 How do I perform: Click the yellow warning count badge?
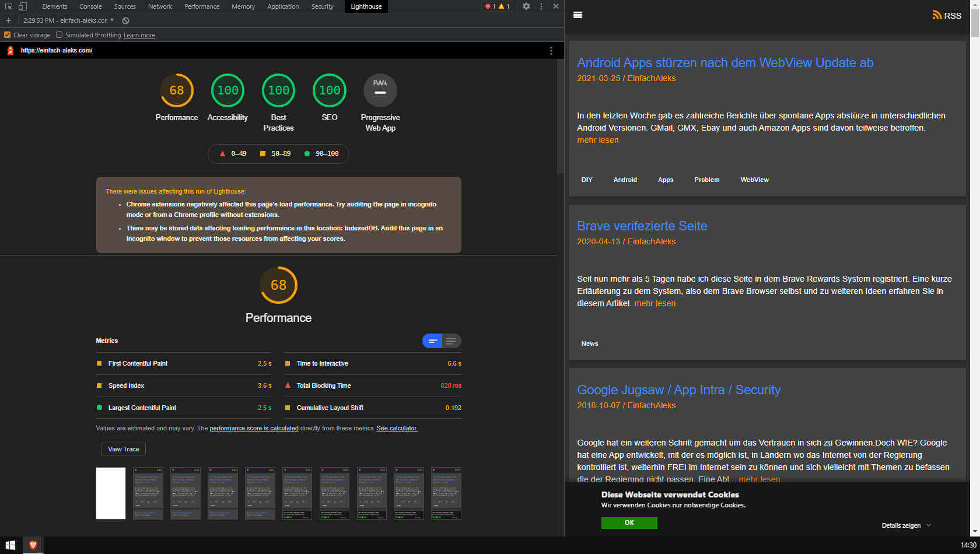(504, 6)
